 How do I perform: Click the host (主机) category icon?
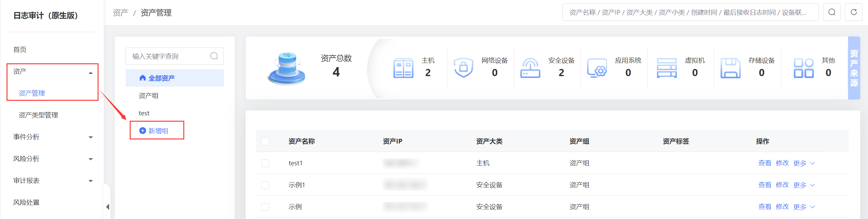(403, 68)
